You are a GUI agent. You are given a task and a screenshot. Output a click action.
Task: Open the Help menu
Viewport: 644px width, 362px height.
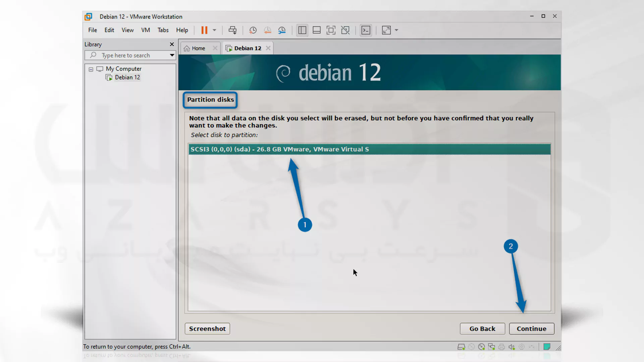click(x=182, y=30)
